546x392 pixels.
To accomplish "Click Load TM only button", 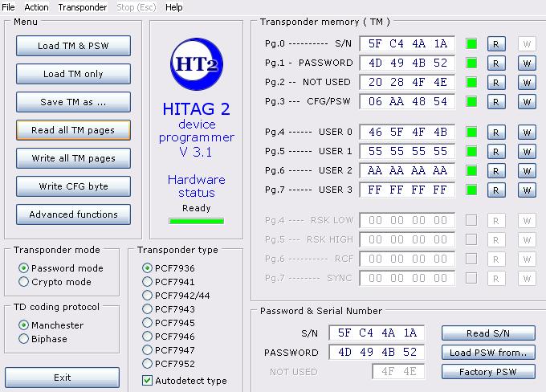I will point(73,74).
